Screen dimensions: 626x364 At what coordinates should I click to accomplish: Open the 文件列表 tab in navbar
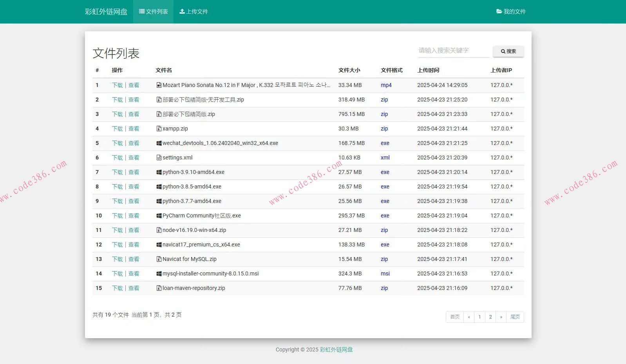click(x=153, y=12)
